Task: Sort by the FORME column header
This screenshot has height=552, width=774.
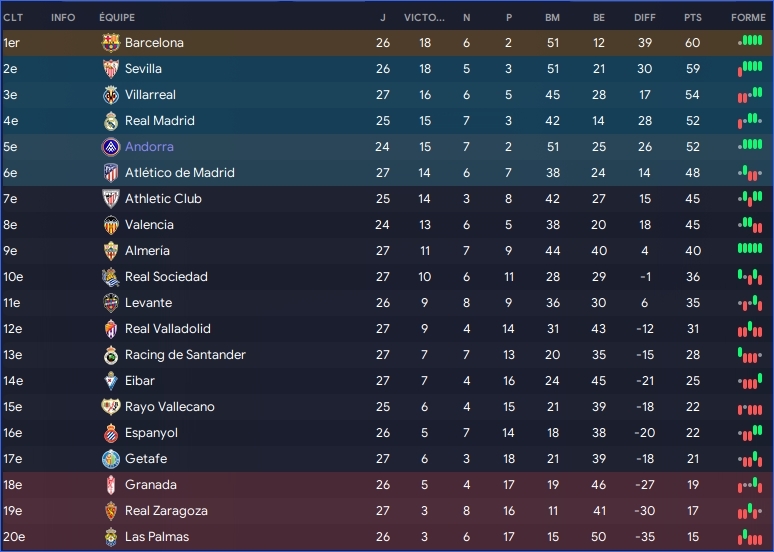Action: pos(748,18)
